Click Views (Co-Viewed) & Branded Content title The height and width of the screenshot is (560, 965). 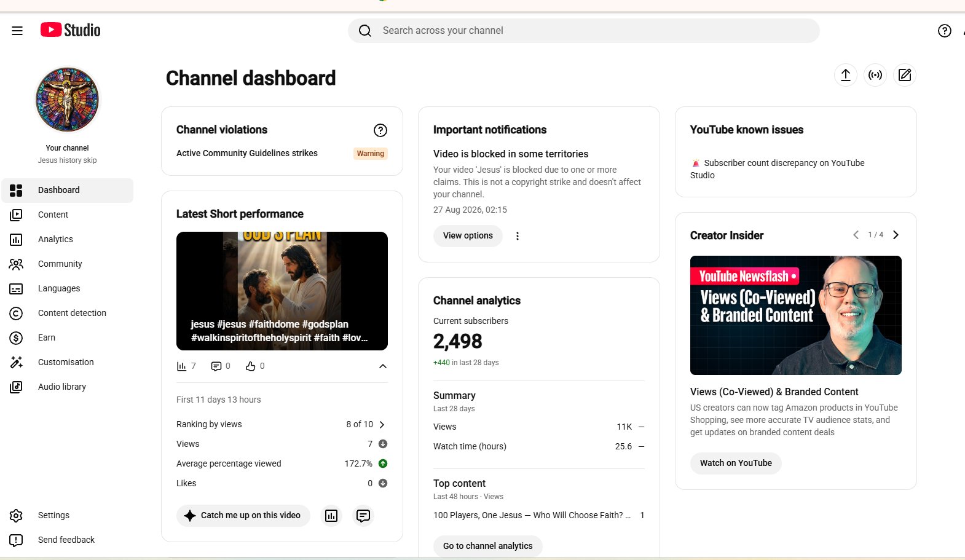pyautogui.click(x=774, y=392)
